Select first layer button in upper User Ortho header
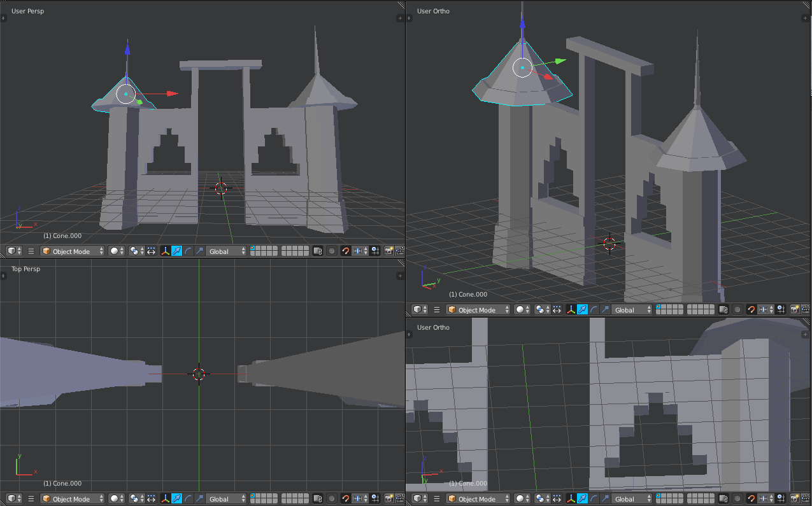This screenshot has height=506, width=812. click(x=659, y=307)
